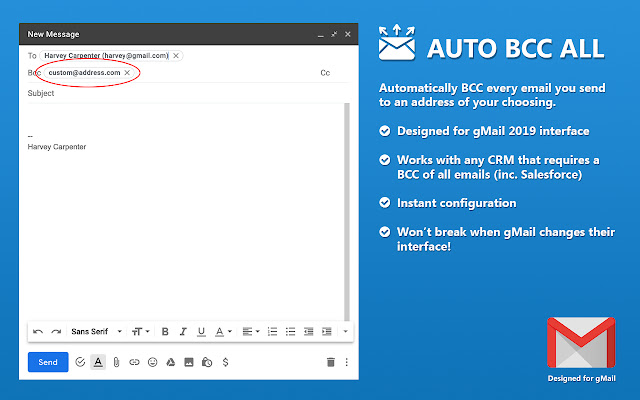Click the blue Send button
Image resolution: width=640 pixels, height=400 pixels.
click(x=48, y=362)
